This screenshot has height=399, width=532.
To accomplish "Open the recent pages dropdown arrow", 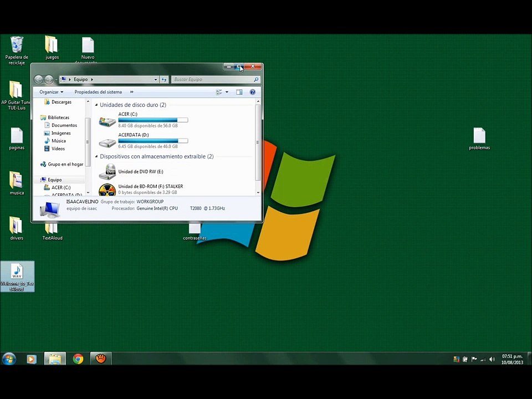I will click(56, 80).
